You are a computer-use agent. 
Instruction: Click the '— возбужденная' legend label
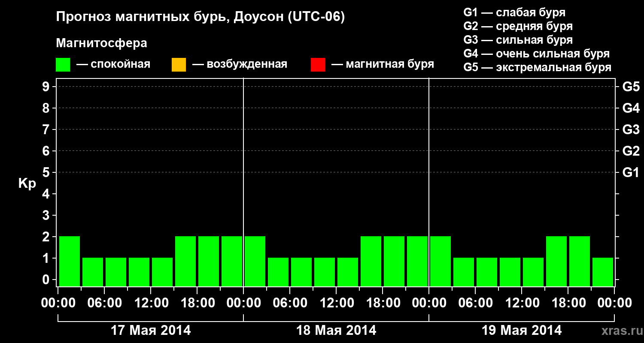240,64
